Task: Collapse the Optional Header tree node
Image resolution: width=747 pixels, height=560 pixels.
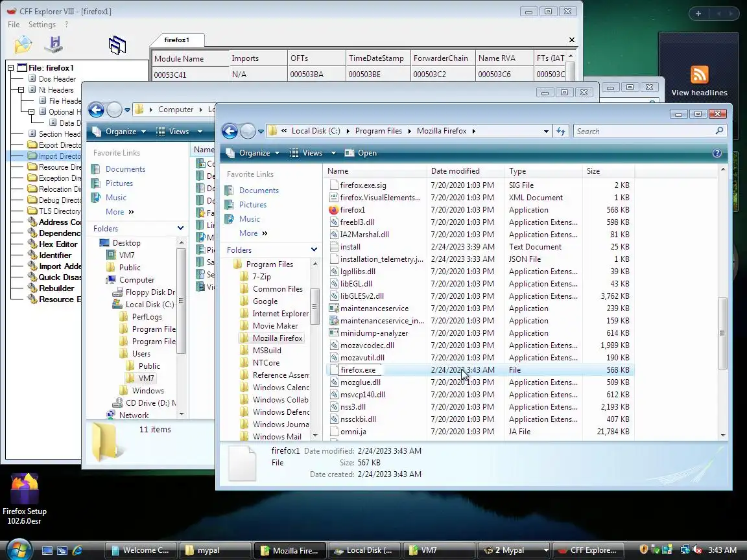Action: tap(31, 112)
